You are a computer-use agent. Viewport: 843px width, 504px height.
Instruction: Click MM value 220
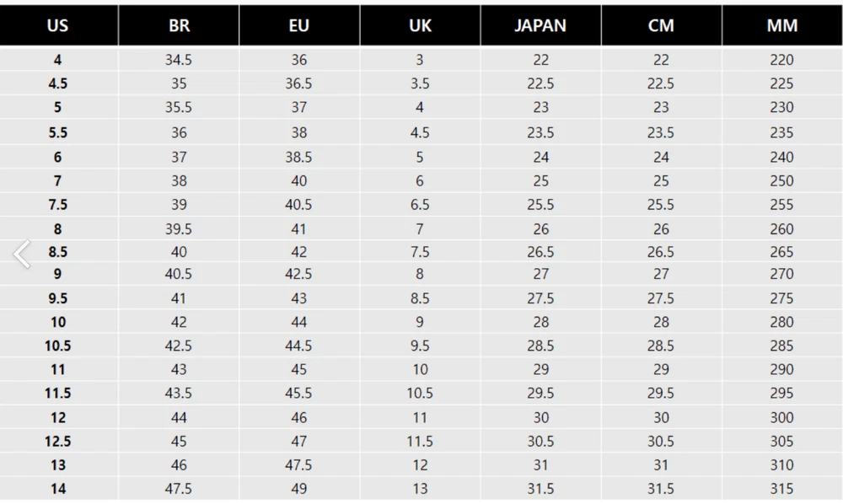[781, 60]
